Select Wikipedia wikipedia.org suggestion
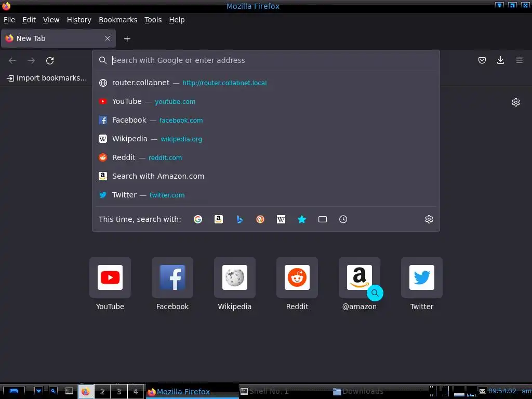Screen dimensions: 532x399 (x=266, y=139)
